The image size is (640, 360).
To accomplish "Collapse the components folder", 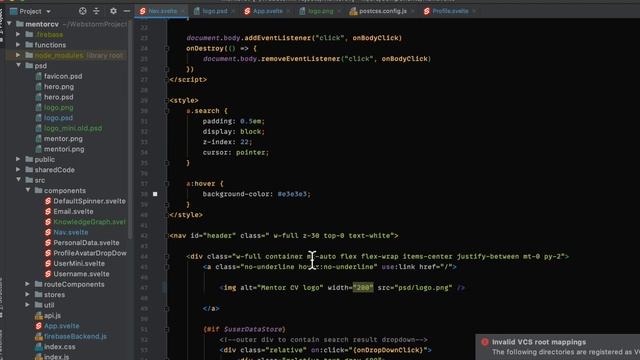I will pyautogui.click(x=28, y=190).
